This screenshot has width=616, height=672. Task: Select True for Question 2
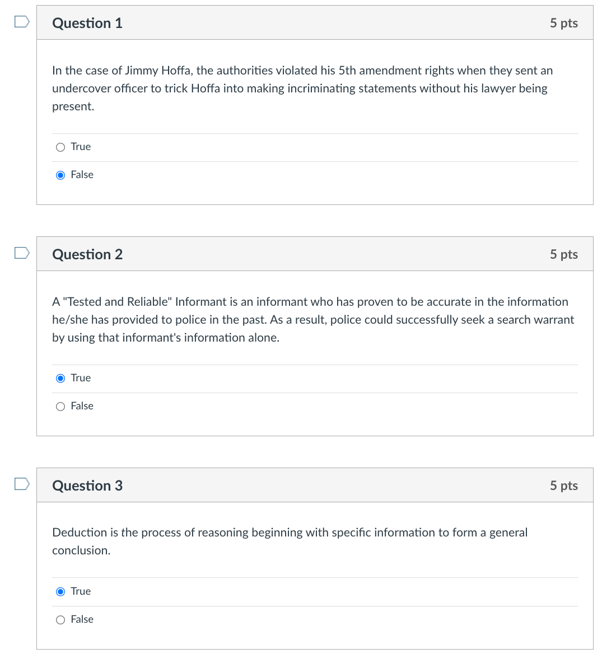pos(60,378)
